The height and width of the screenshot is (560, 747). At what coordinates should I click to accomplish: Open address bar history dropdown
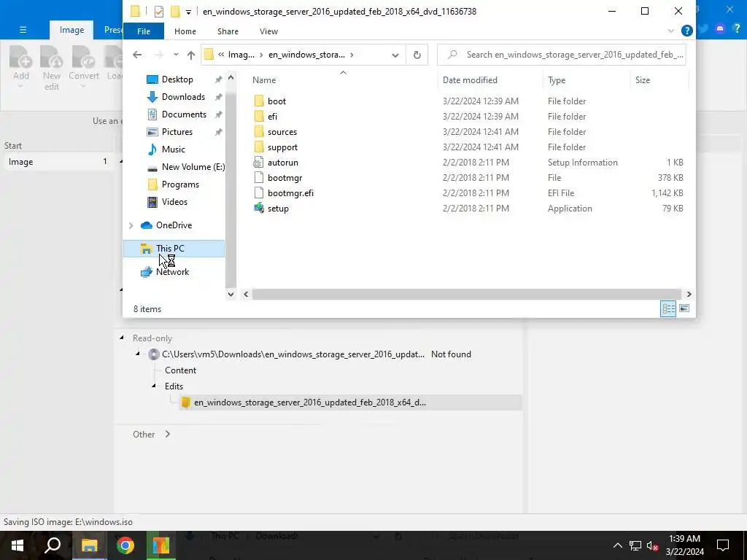click(x=395, y=55)
